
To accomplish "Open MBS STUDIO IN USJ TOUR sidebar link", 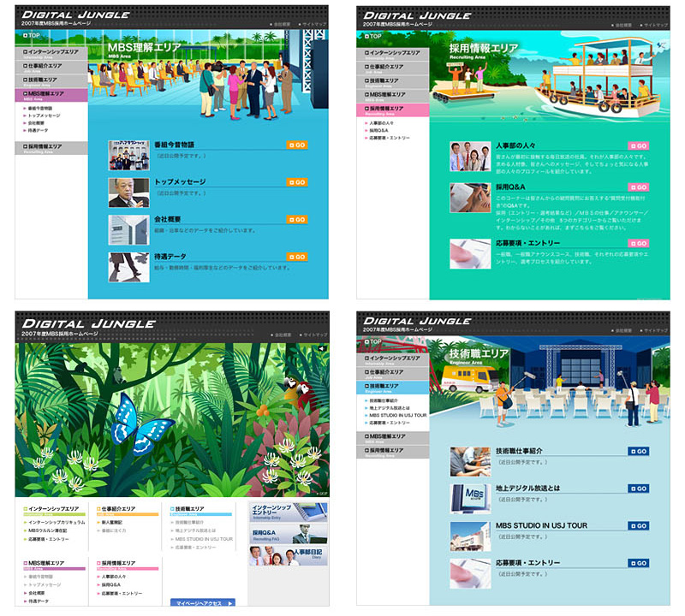I will coord(397,415).
